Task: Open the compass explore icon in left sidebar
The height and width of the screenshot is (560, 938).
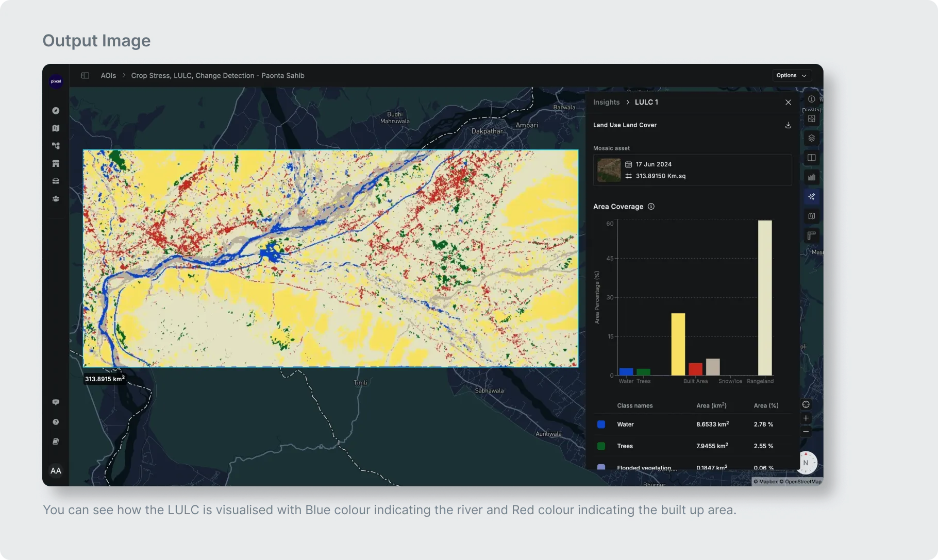Action: (x=56, y=111)
